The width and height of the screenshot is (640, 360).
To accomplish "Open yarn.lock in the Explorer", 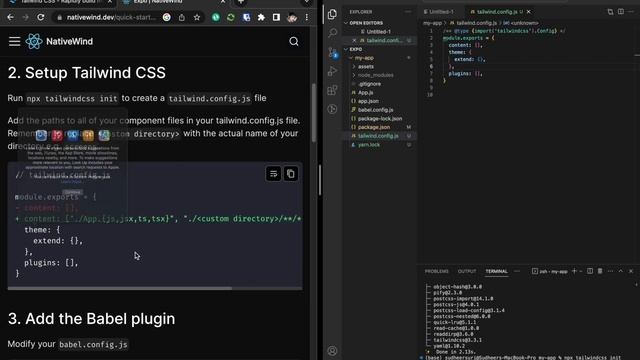I will pos(369,145).
